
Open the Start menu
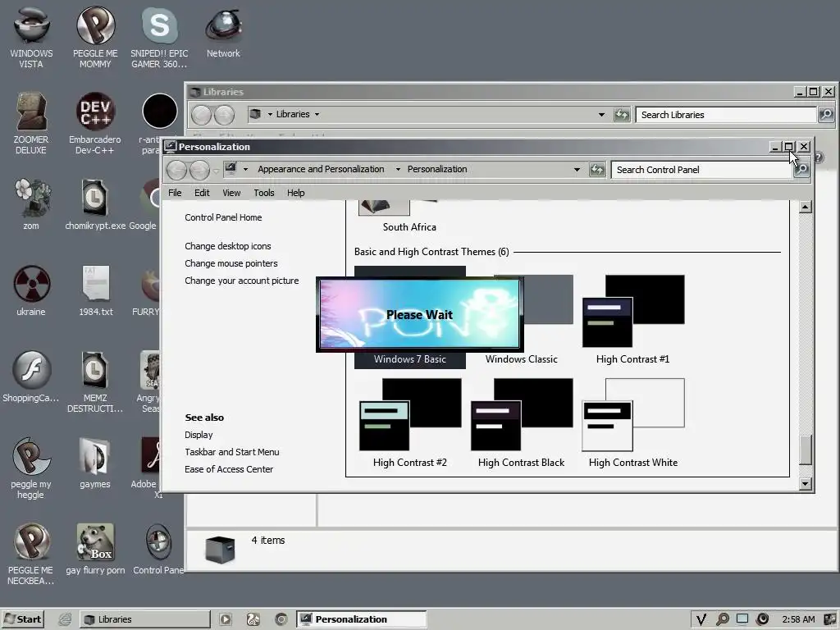(22, 619)
